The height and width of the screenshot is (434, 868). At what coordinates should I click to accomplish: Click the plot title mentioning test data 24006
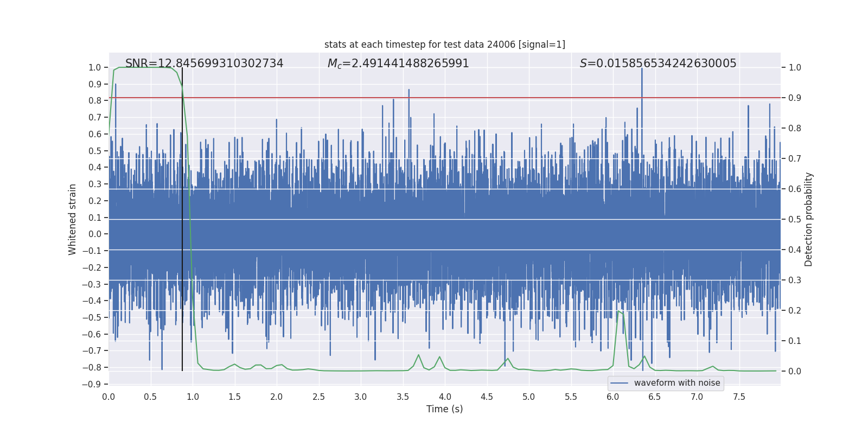pos(444,44)
